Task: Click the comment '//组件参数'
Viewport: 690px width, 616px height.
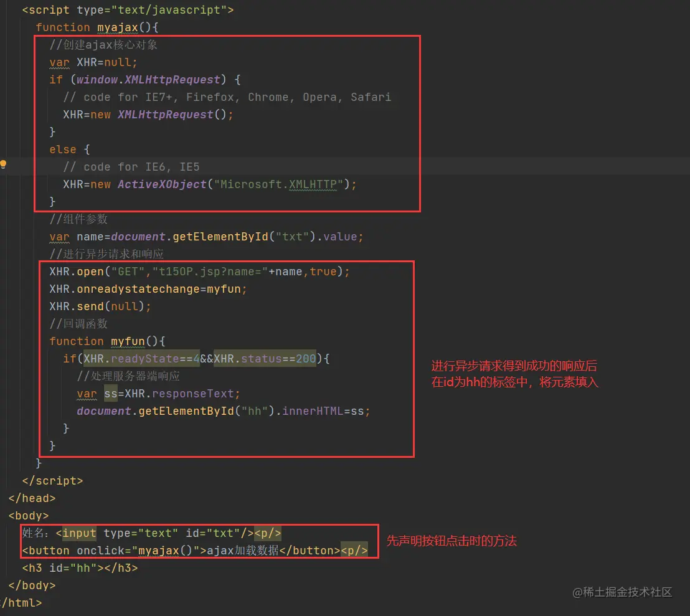Action: click(x=78, y=219)
